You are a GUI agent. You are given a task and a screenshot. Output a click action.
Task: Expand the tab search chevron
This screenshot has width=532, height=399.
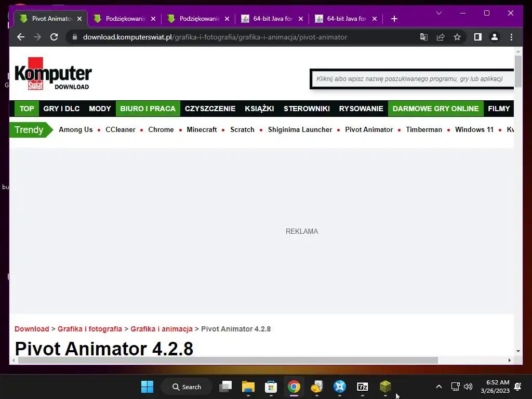(x=438, y=13)
